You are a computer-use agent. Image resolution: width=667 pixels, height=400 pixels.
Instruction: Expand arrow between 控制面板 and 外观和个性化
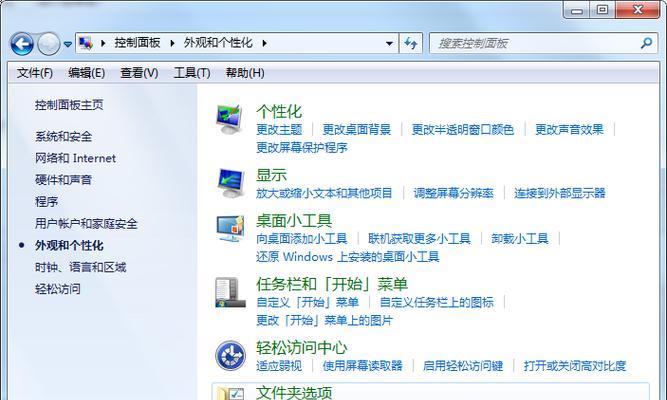(x=172, y=43)
